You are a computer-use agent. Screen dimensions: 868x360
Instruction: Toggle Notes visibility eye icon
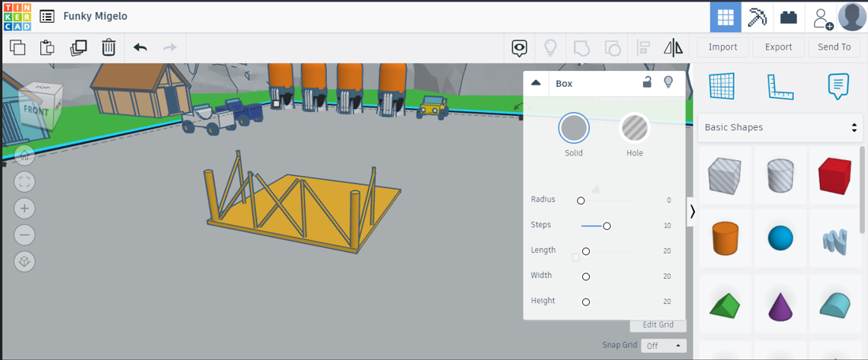pos(519,48)
